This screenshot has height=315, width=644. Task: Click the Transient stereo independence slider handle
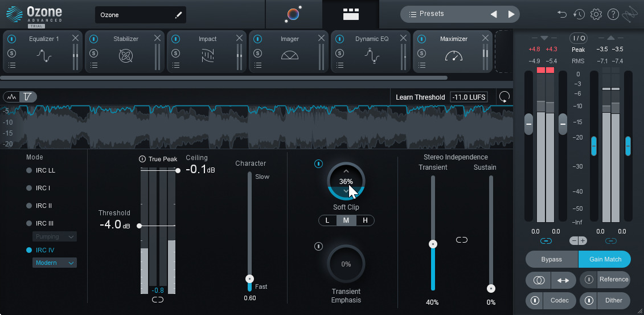pyautogui.click(x=433, y=244)
